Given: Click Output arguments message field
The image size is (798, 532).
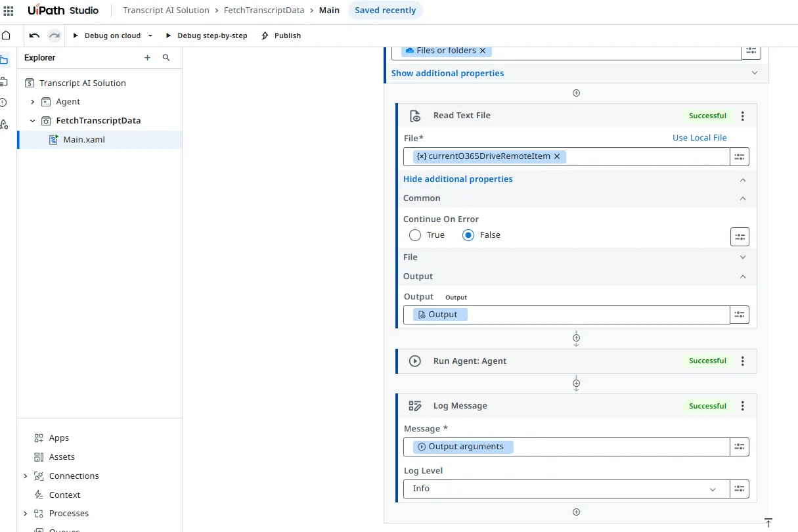Looking at the screenshot, I should (x=566, y=447).
